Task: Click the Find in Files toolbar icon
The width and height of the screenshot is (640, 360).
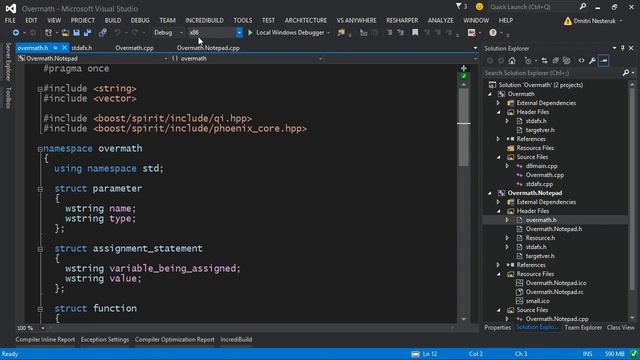Action: pos(341,33)
